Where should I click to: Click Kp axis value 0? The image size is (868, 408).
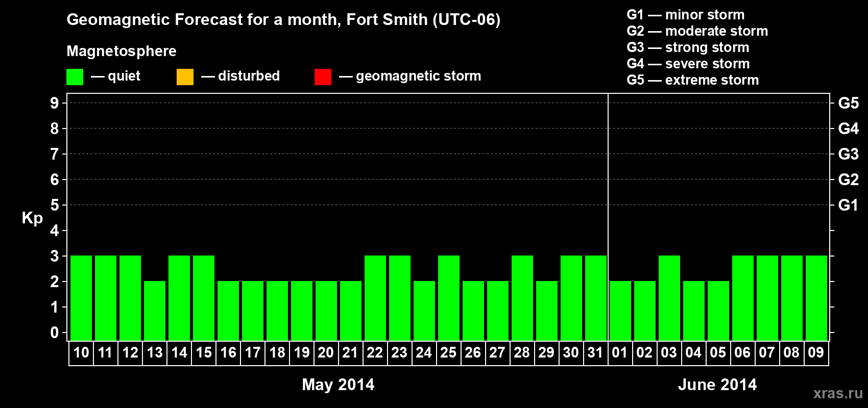(x=55, y=333)
